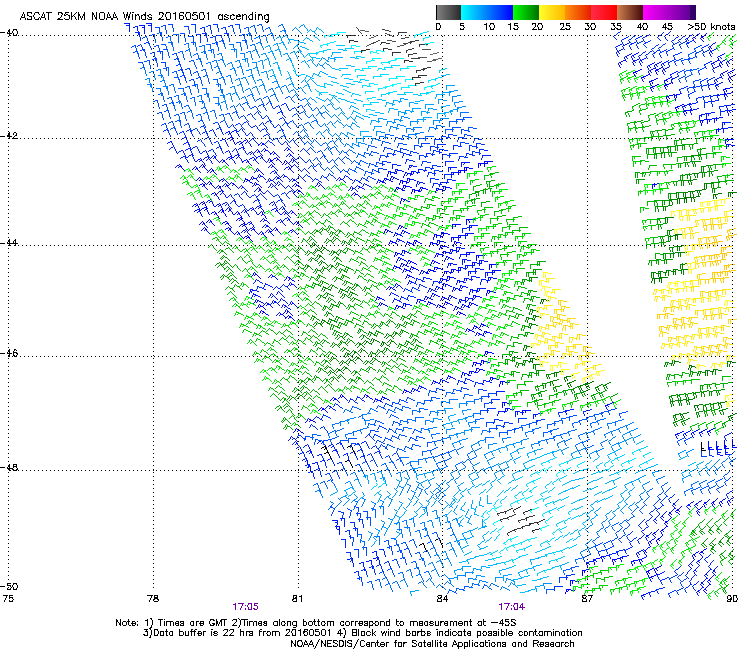Click the NOAA/NESDIS credit line
This screenshot has height=650, width=740.
click(x=432, y=644)
